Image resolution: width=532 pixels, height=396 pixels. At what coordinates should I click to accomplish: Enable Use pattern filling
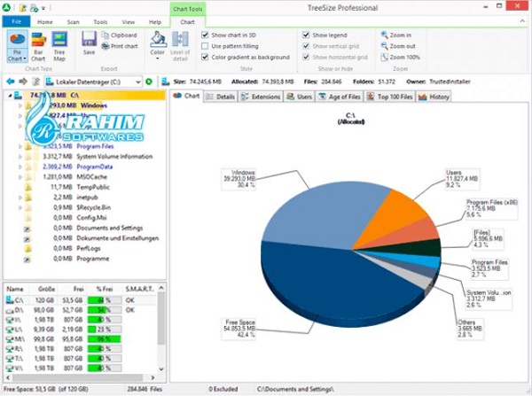tap(205, 46)
